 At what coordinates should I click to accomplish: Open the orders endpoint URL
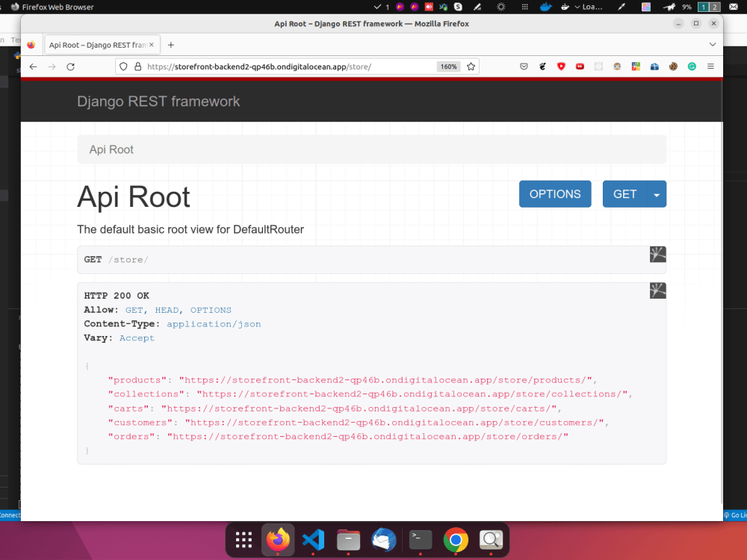(368, 436)
